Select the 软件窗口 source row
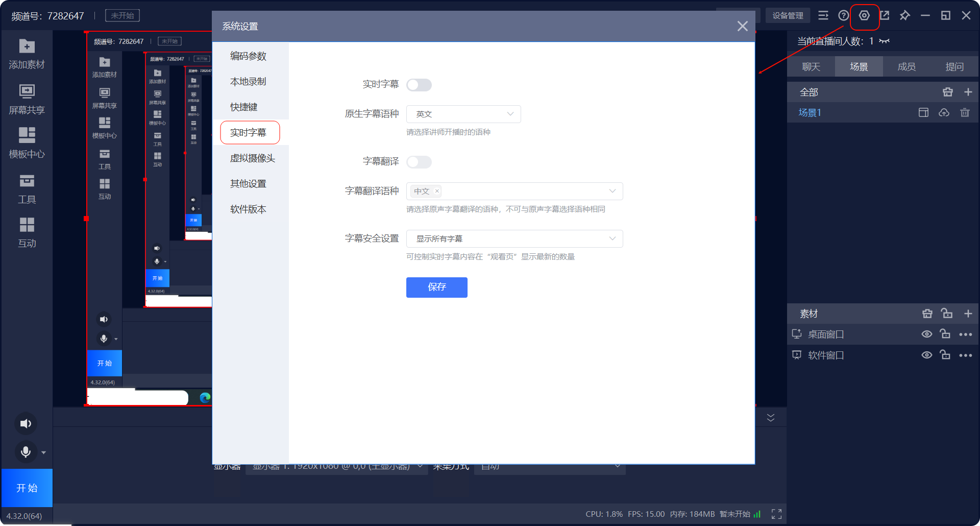The height and width of the screenshot is (526, 980). (x=883, y=355)
